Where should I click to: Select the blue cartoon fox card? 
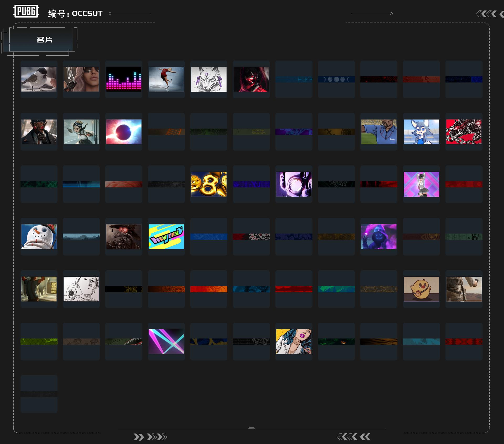[x=422, y=132]
